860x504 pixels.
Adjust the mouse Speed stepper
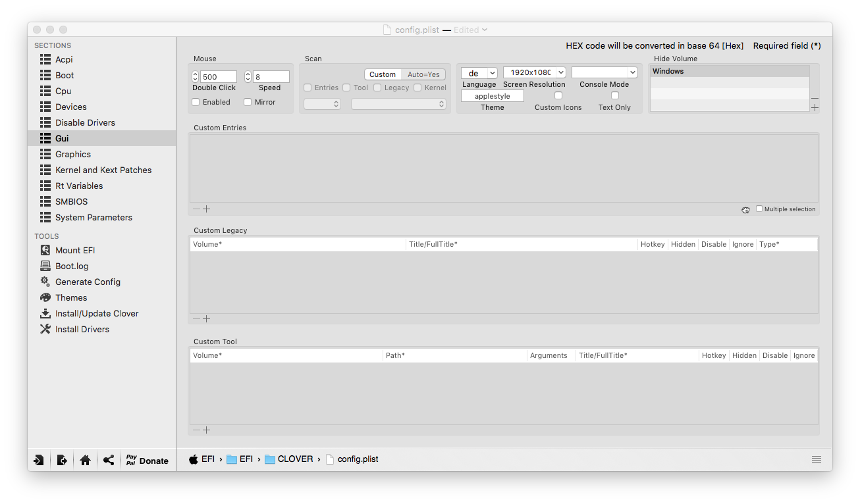(x=248, y=77)
